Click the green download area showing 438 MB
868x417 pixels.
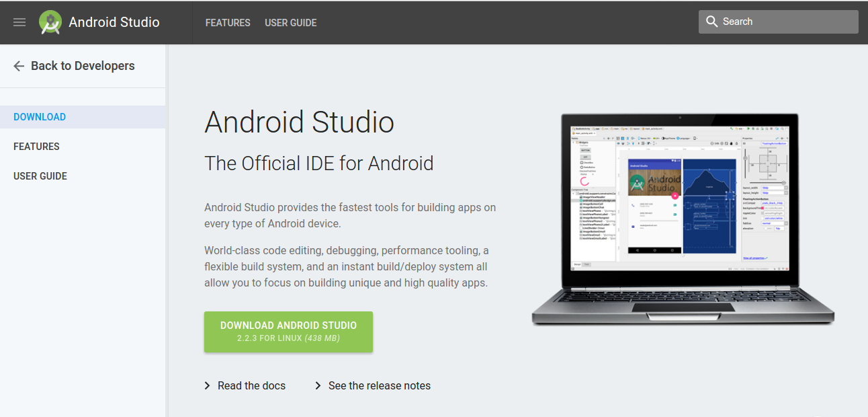(288, 338)
